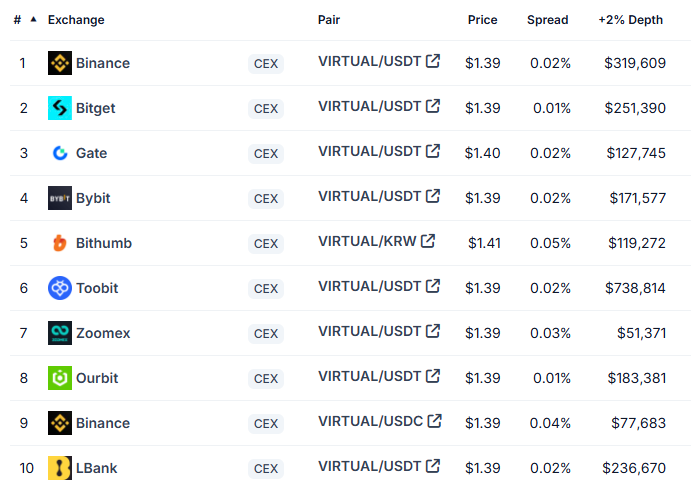Open external link icon for Bithumb VIRTUAL/KRW
Viewport: 691px width, 490px height.
(428, 241)
